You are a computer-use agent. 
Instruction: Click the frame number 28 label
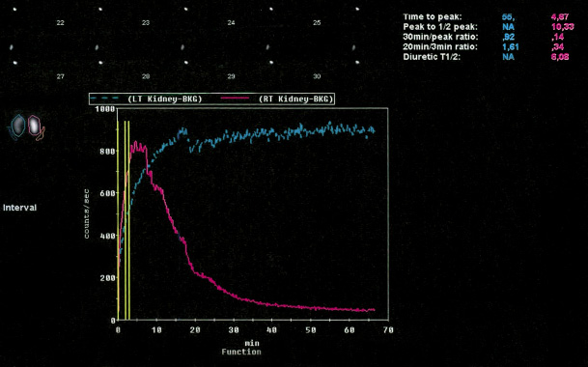pyautogui.click(x=146, y=76)
